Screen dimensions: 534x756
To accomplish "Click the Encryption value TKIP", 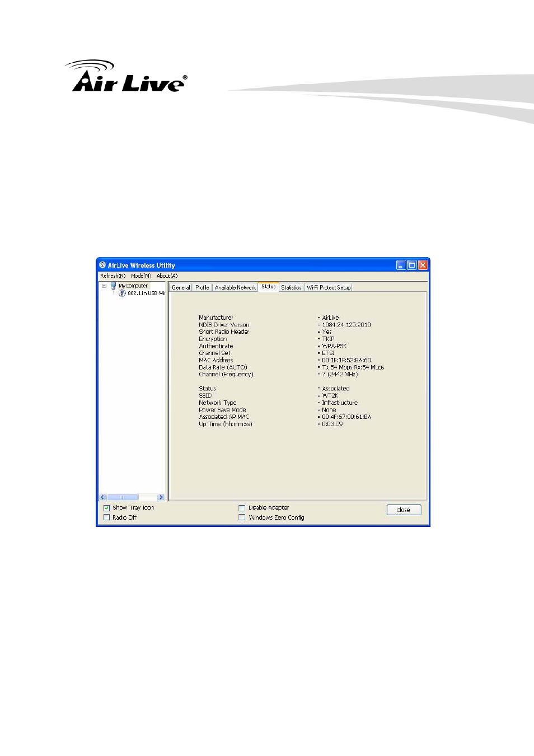I will click(x=328, y=339).
